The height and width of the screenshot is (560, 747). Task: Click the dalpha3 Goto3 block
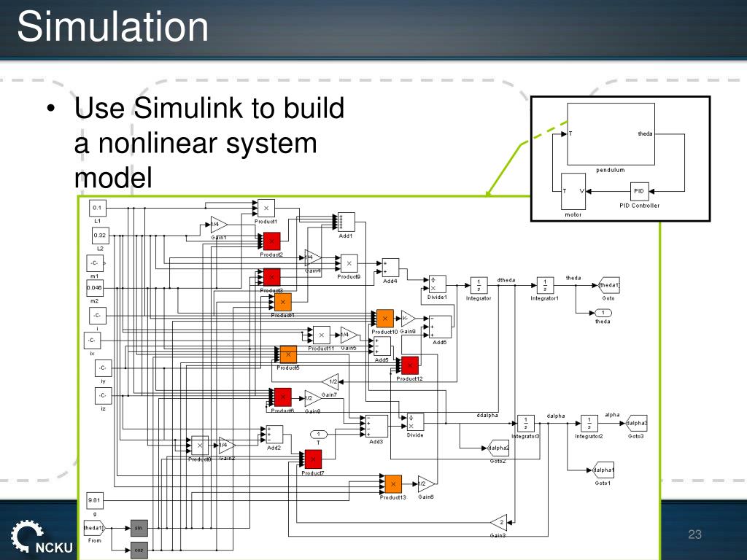636,423
